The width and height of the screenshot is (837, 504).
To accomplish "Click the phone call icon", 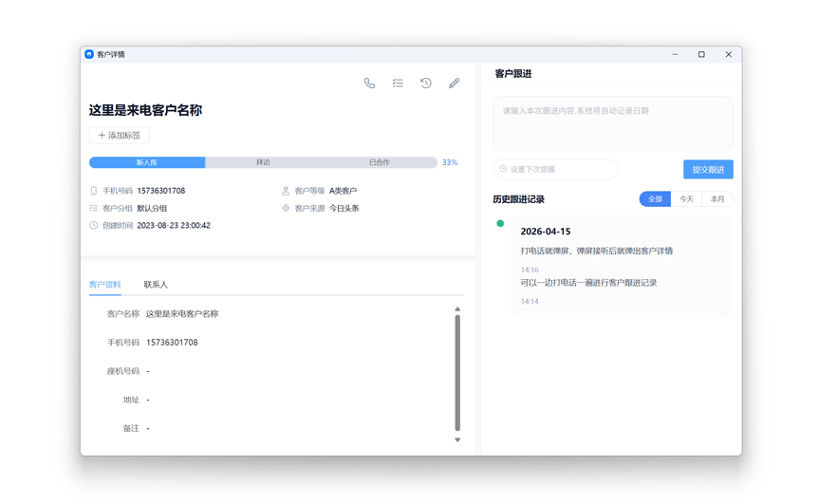I will click(x=369, y=84).
